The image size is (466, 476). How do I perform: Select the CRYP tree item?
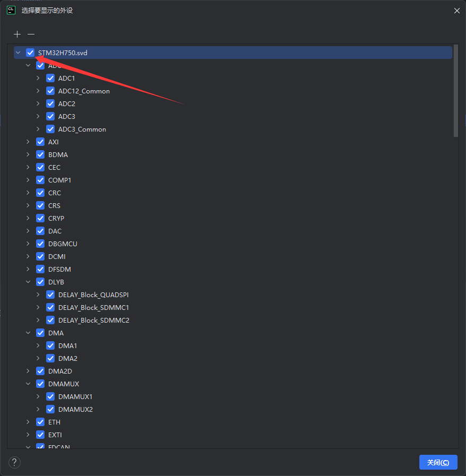(x=56, y=219)
